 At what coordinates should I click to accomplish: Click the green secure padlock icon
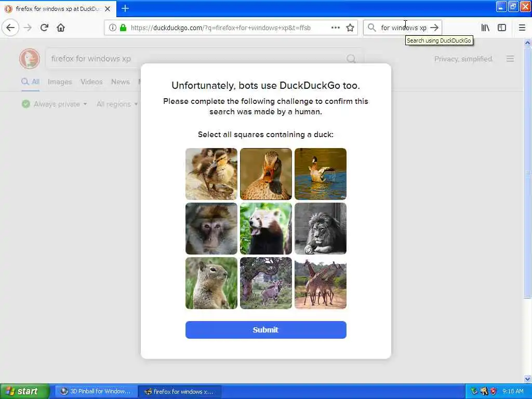[123, 28]
